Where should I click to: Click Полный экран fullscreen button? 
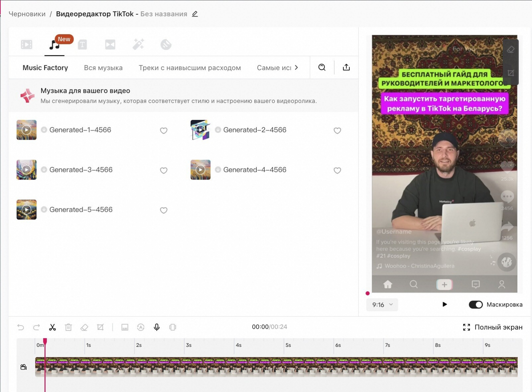(x=493, y=327)
